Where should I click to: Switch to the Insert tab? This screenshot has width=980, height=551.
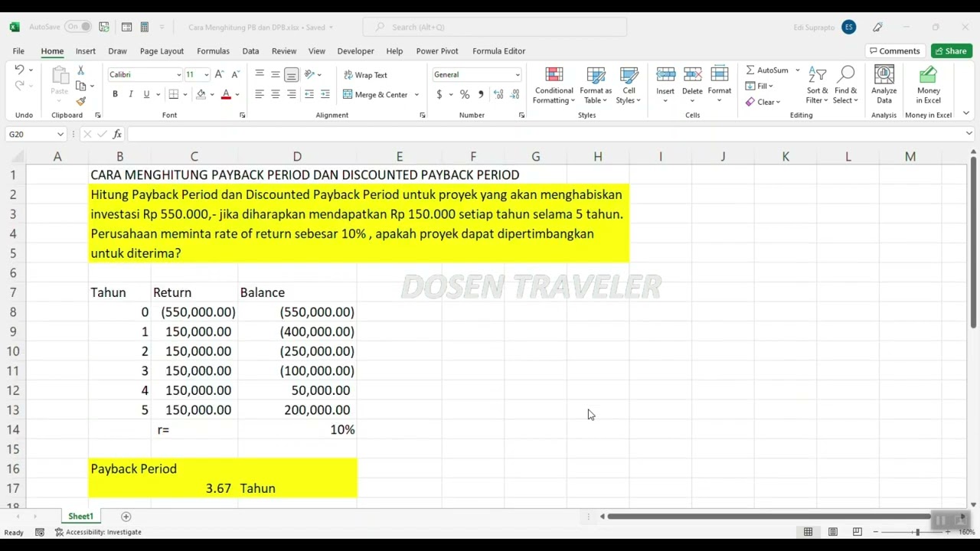(x=86, y=51)
